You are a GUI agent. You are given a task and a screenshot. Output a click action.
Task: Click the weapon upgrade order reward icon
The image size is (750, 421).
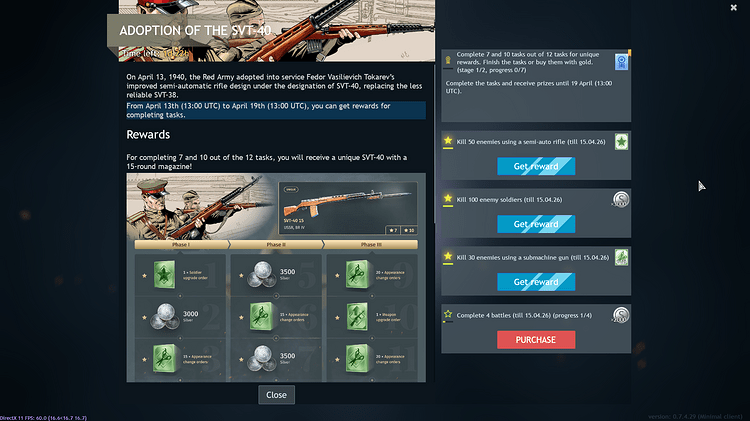(358, 317)
